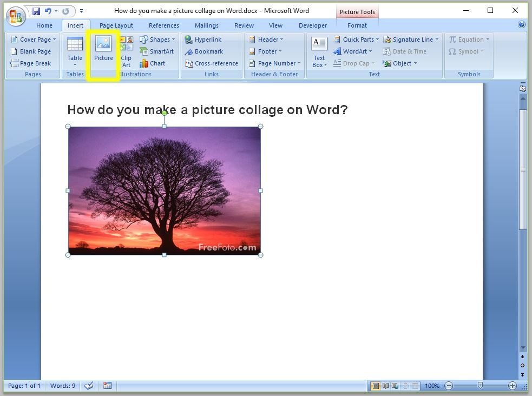
Task: Switch to the View tab
Action: coord(275,25)
